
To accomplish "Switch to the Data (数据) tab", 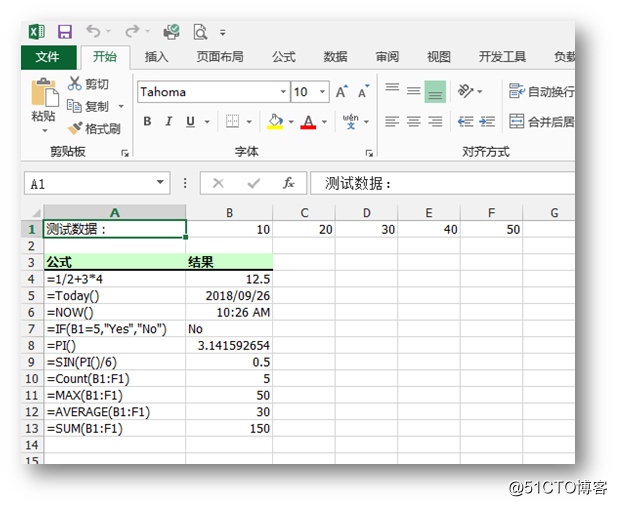I will click(335, 57).
